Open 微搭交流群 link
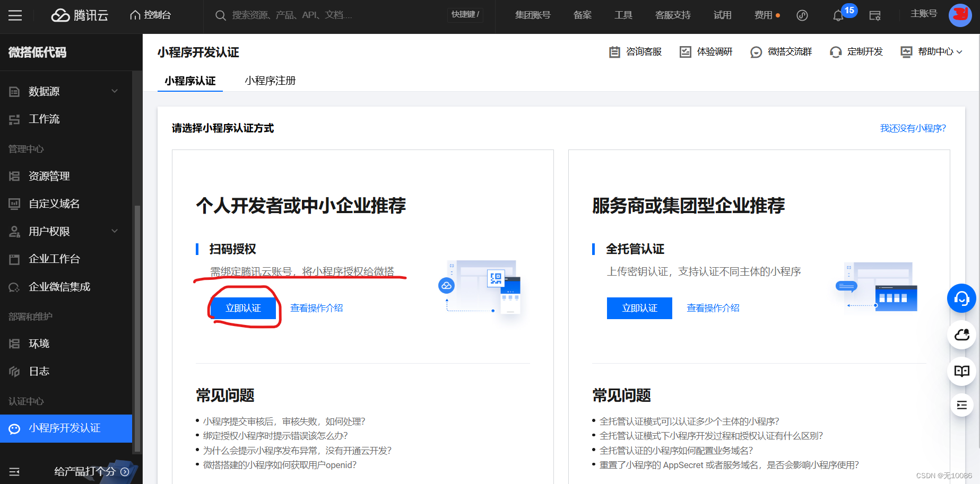 [x=781, y=51]
